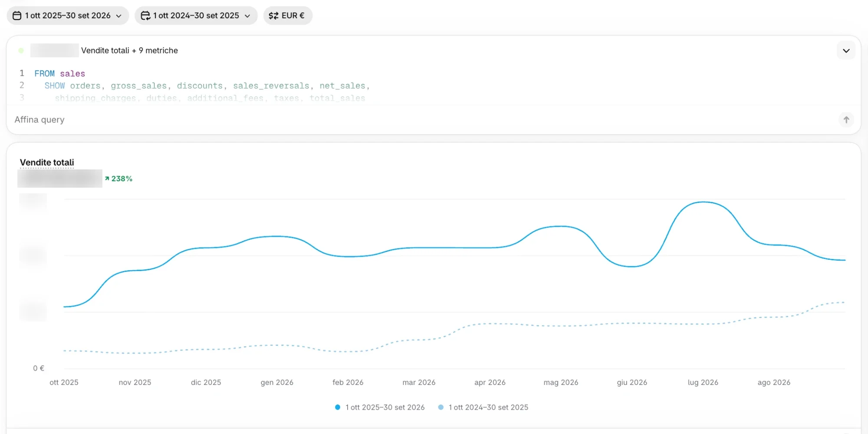Expand the query editor with chevron

click(846, 50)
